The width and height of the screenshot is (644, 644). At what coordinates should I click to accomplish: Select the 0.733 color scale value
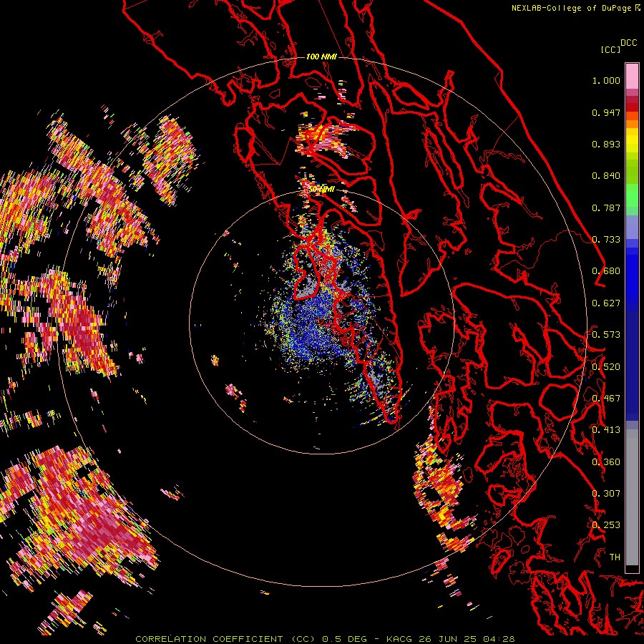(606, 240)
